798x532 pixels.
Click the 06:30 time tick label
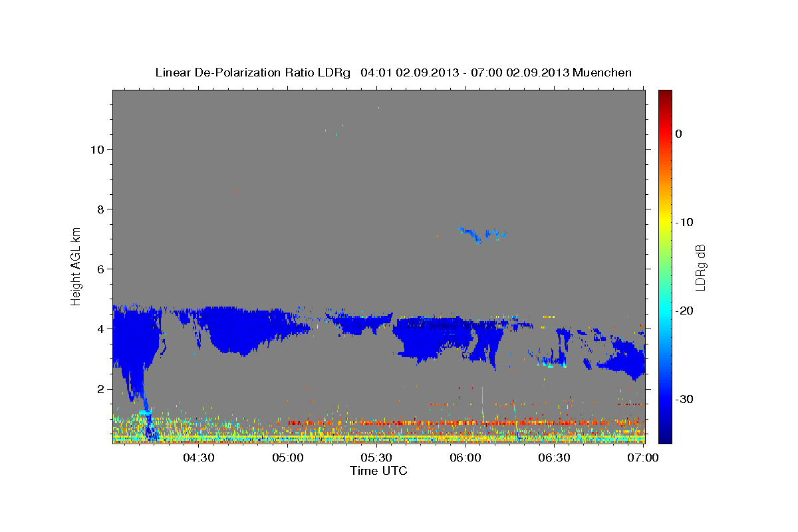(x=555, y=458)
